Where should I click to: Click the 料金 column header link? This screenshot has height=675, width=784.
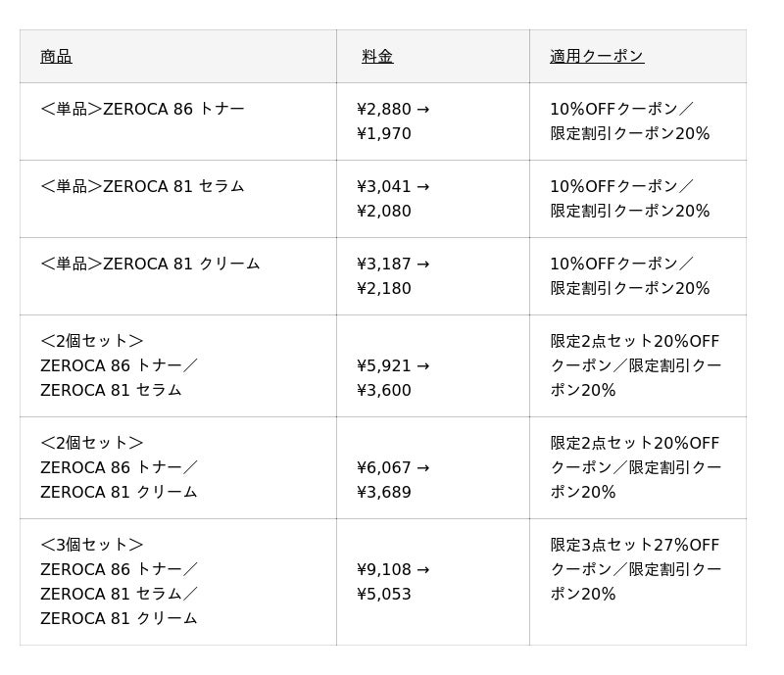[x=377, y=57]
